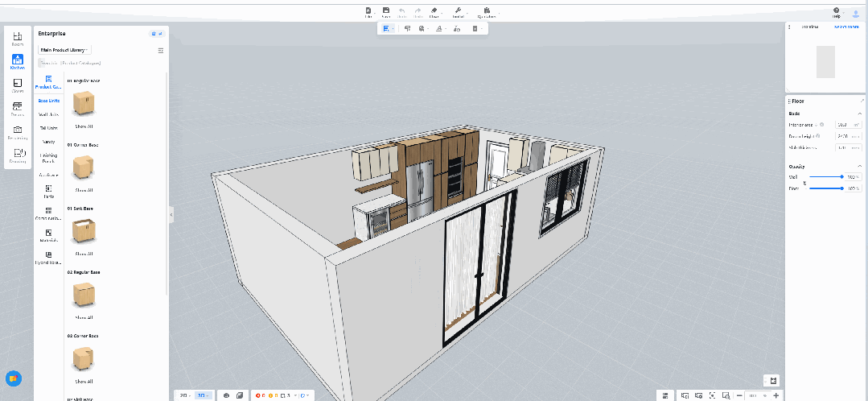
Task: Open the Rendering camera tool
Action: coord(17,132)
